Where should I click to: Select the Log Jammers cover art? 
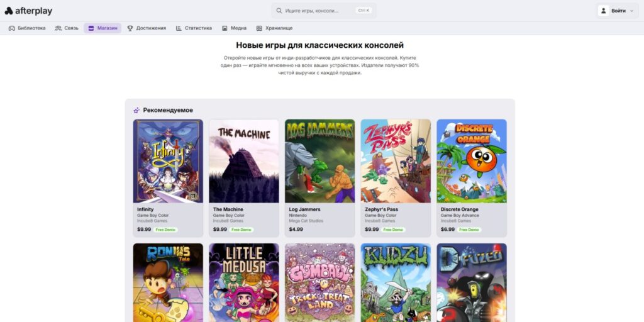(x=319, y=161)
